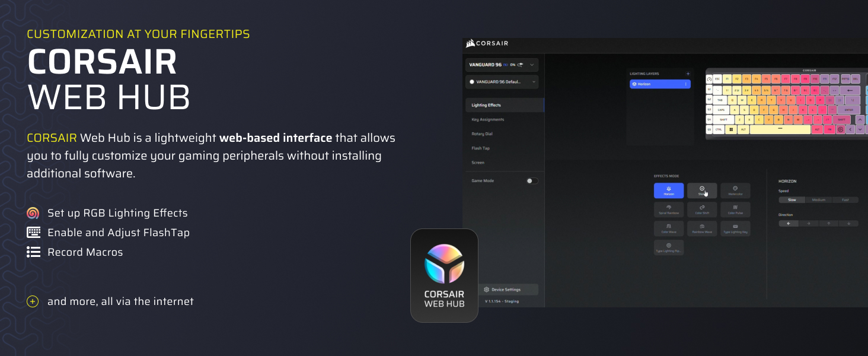
Task: Click the version text V 1.1.154 - Staging
Action: (x=502, y=301)
